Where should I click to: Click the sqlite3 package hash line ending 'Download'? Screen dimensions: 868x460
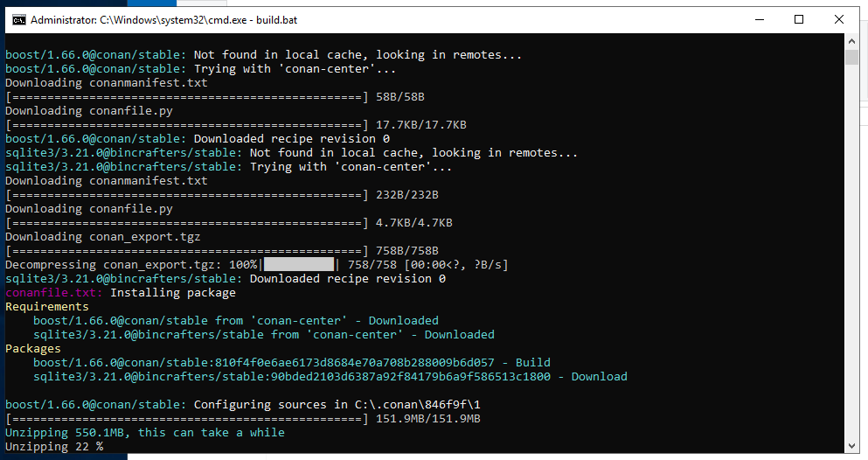click(330, 377)
